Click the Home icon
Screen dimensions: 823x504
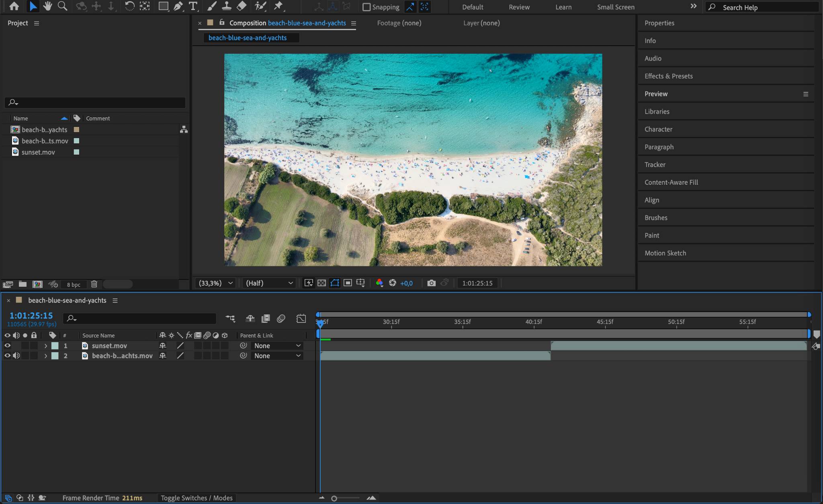pos(14,6)
